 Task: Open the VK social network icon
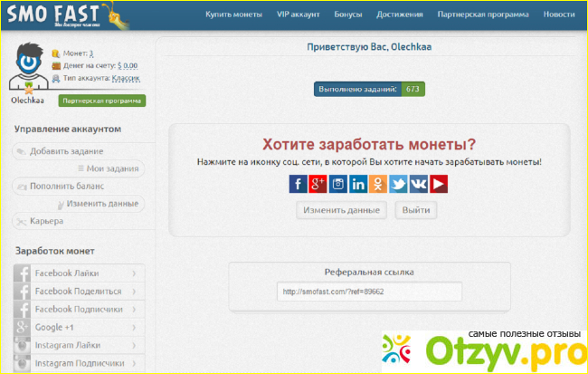(x=419, y=184)
